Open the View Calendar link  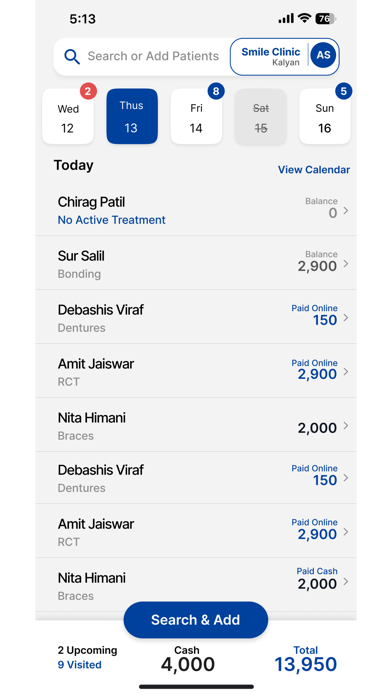[x=314, y=170]
